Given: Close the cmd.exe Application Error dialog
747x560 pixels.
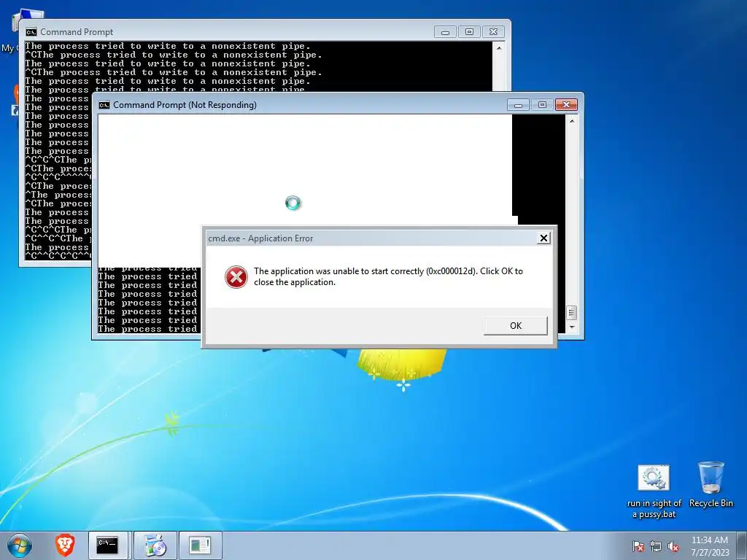Looking at the screenshot, I should [x=543, y=238].
